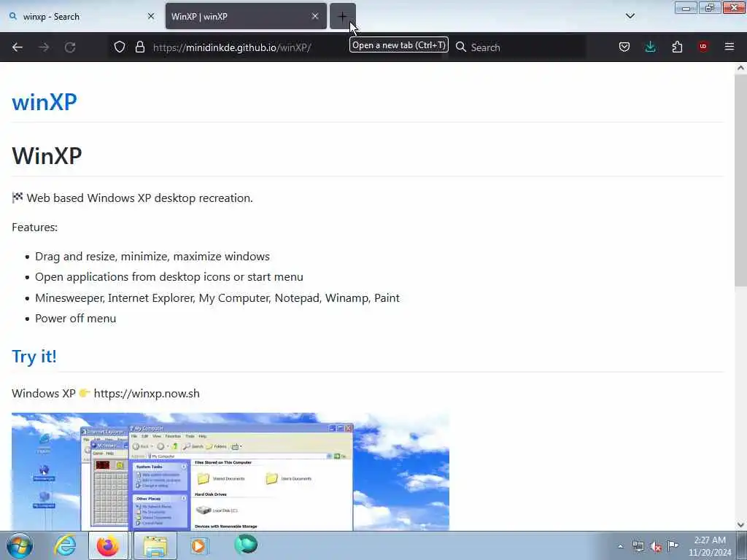Click the Minesweeper, Internet Explorer bullet line

[x=217, y=297]
